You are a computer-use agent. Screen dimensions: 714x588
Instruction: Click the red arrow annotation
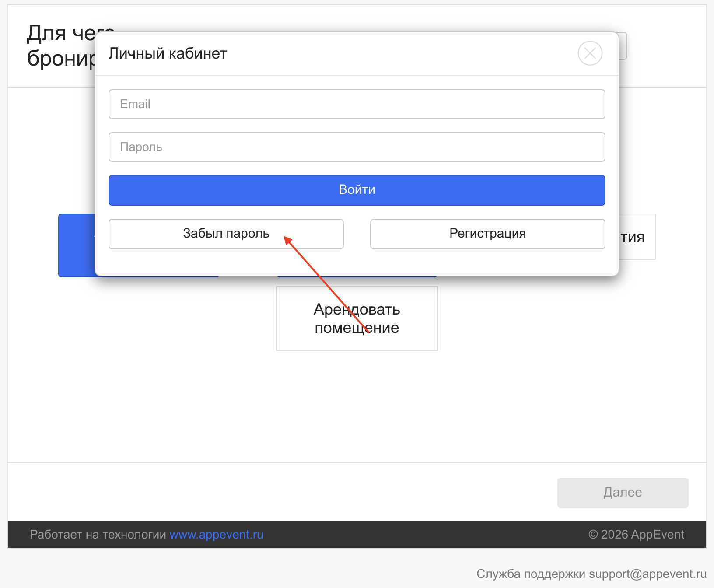coord(326,284)
